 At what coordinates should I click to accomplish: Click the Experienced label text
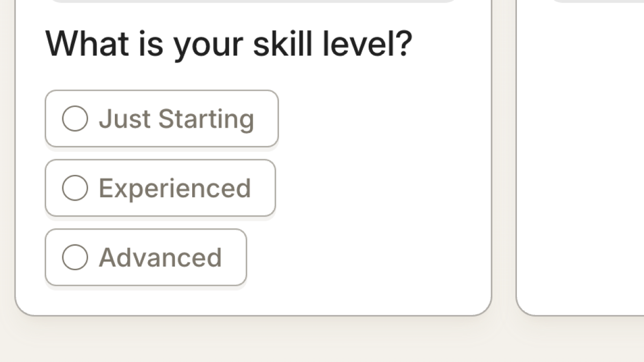pyautogui.click(x=174, y=188)
